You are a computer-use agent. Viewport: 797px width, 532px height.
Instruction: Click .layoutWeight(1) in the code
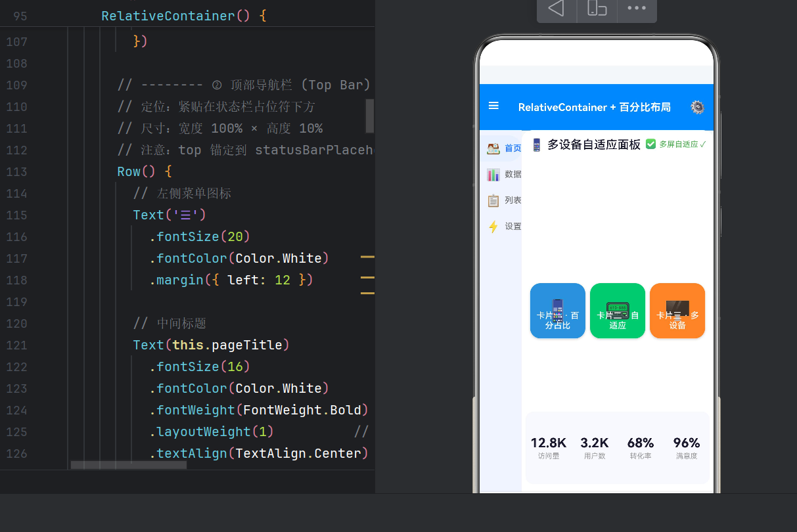coord(212,432)
